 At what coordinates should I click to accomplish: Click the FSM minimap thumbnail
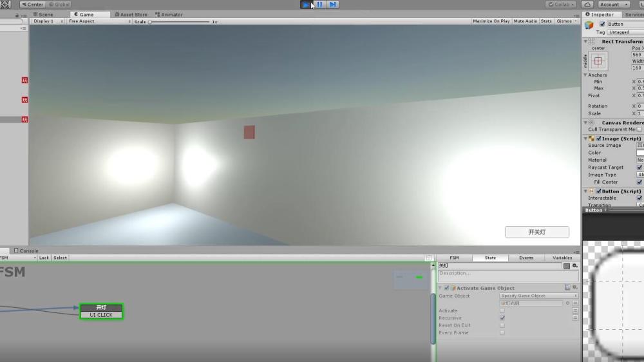click(x=411, y=280)
